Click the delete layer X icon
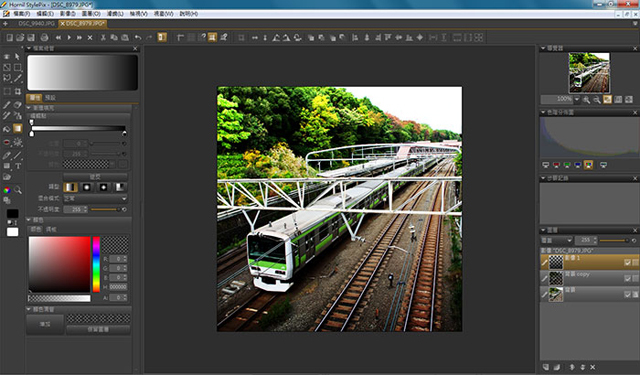 (x=593, y=367)
